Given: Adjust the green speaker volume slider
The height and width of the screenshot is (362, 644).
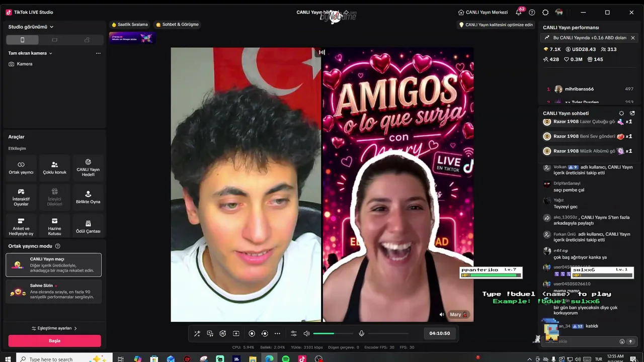Looking at the screenshot, I should click(333, 333).
